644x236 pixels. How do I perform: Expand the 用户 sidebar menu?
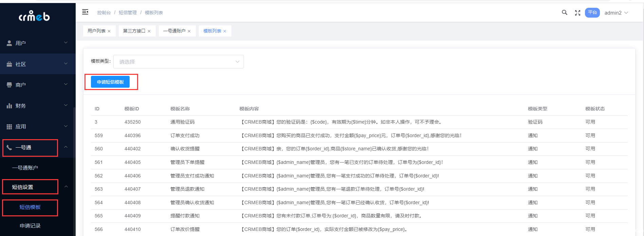(37, 43)
